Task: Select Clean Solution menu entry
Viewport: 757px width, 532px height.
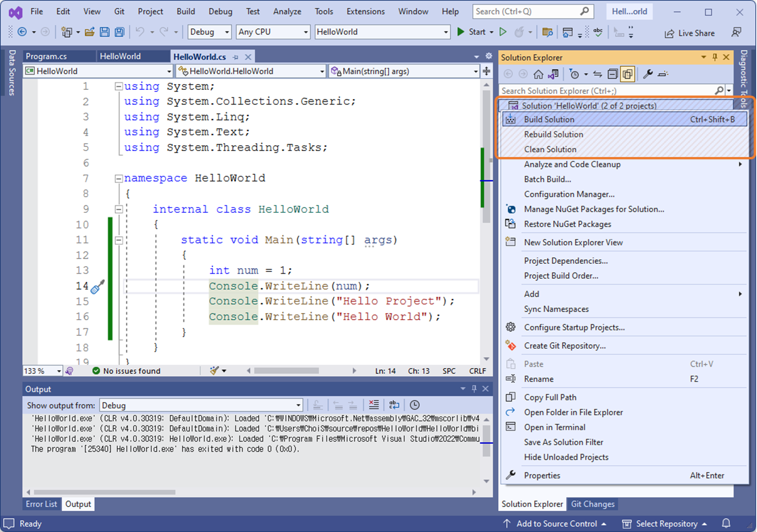Action: 625,149
